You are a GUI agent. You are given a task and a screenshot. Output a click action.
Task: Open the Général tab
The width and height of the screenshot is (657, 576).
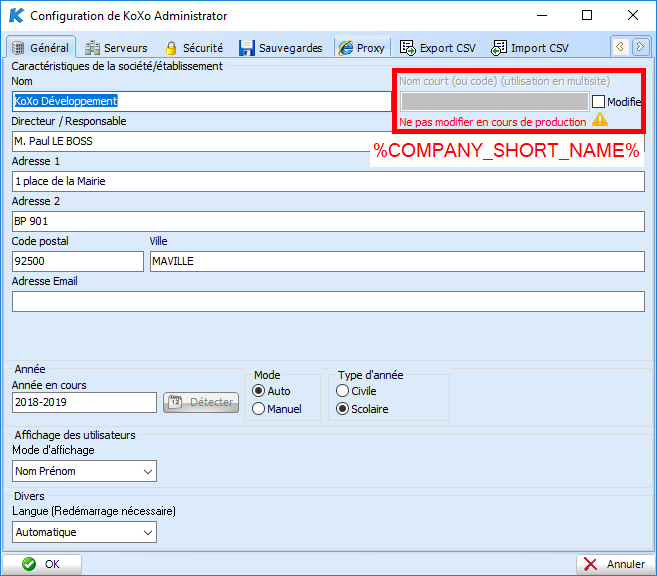pos(41,48)
